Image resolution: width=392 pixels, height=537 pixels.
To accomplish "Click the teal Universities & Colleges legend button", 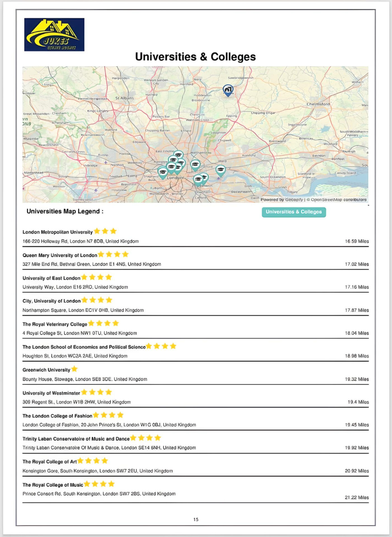I will (294, 212).
